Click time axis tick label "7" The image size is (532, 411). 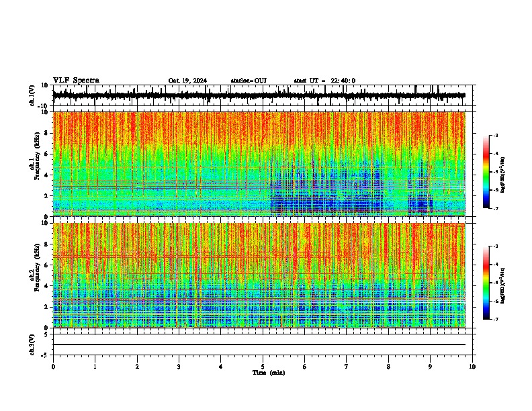pyautogui.click(x=347, y=367)
